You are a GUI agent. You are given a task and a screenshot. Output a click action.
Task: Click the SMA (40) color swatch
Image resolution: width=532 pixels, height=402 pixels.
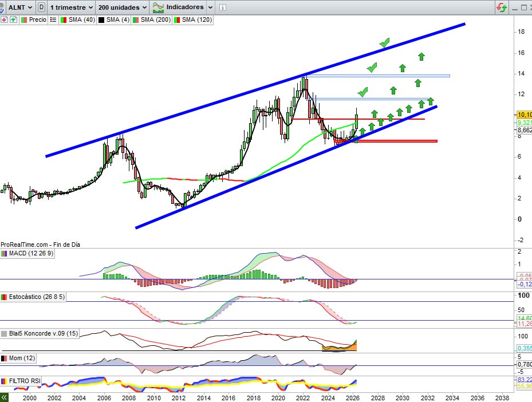(64, 20)
